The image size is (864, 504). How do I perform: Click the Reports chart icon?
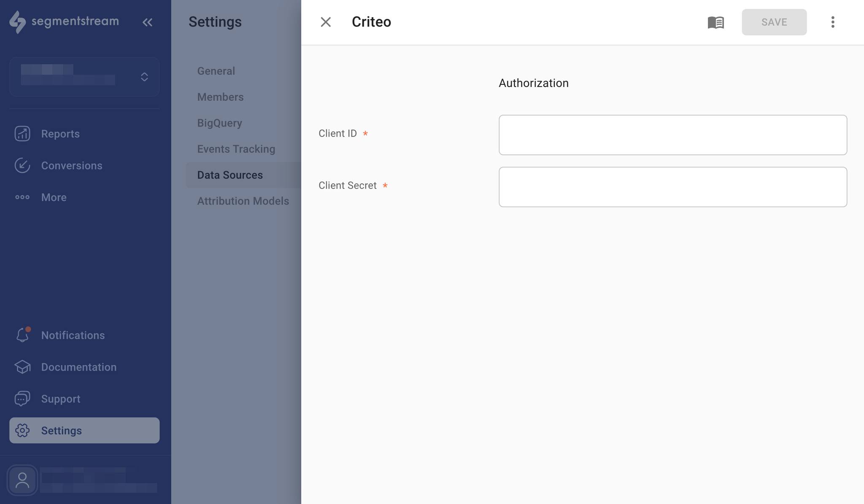22,134
